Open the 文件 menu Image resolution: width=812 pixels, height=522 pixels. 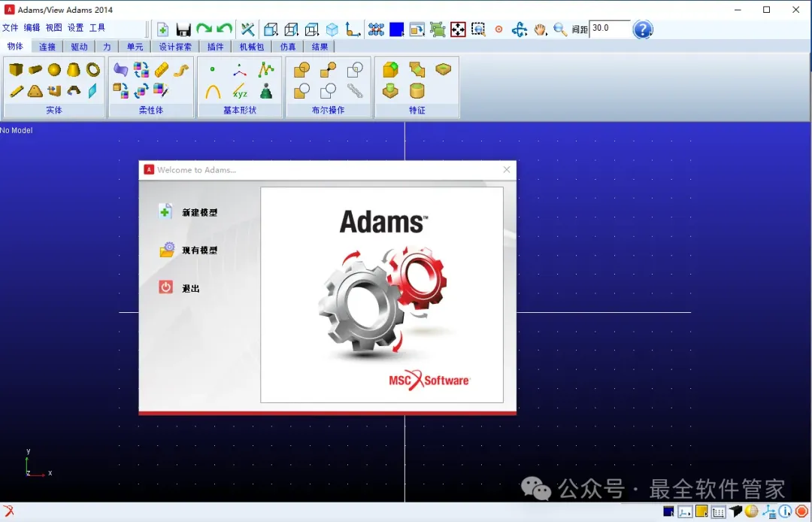pyautogui.click(x=10, y=28)
